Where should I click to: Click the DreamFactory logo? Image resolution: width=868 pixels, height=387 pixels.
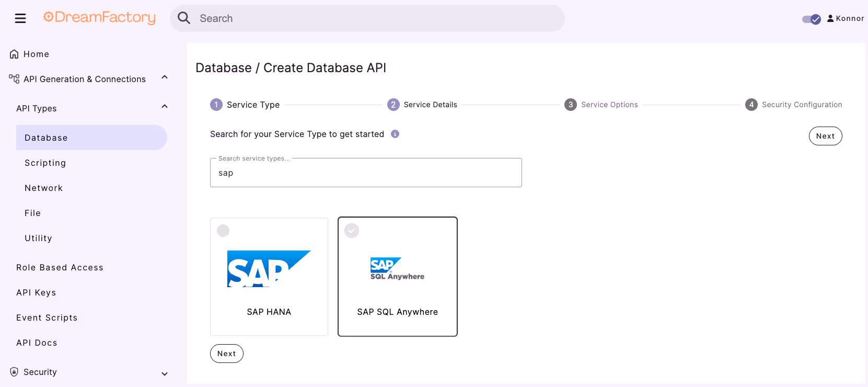[x=99, y=18]
